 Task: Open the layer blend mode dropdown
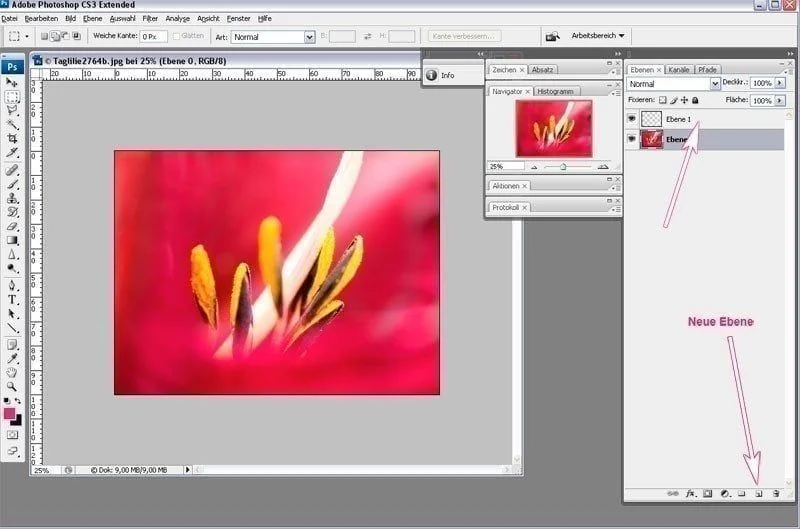715,84
